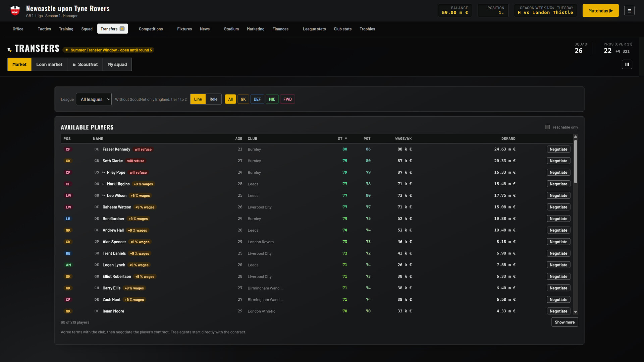Filter players by FWD position
The height and width of the screenshot is (362, 644).
coord(287,99)
